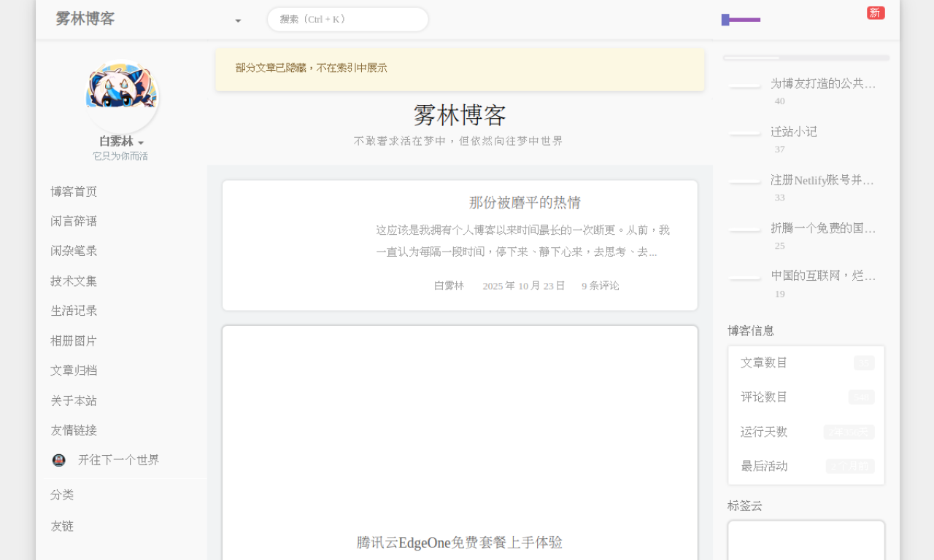Focus the 搜索 search field

(x=347, y=20)
